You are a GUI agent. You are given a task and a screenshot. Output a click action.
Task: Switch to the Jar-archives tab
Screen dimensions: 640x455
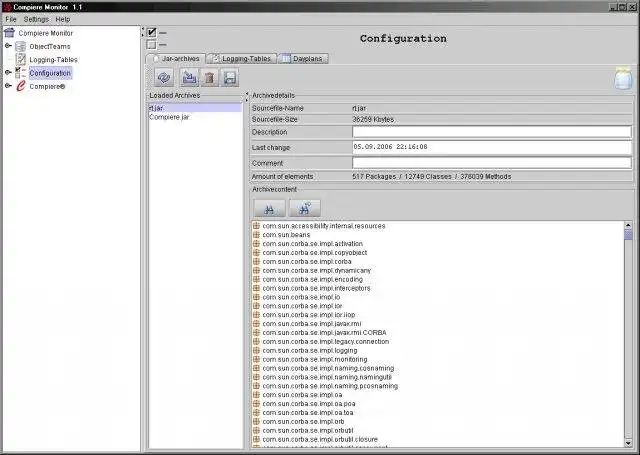(x=176, y=59)
